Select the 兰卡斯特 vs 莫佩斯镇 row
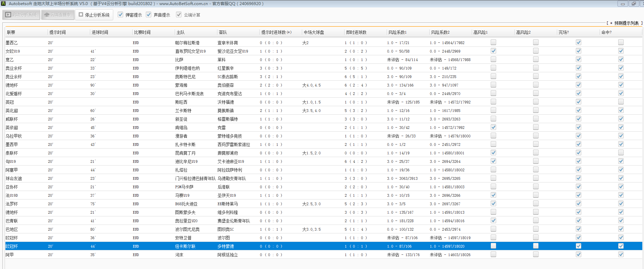 coord(183,111)
